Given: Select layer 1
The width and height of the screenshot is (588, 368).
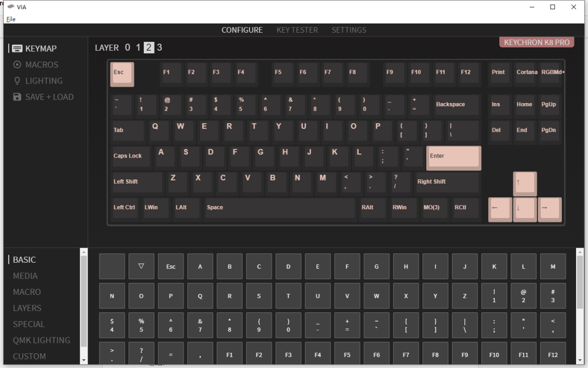Looking at the screenshot, I should pyautogui.click(x=138, y=47).
